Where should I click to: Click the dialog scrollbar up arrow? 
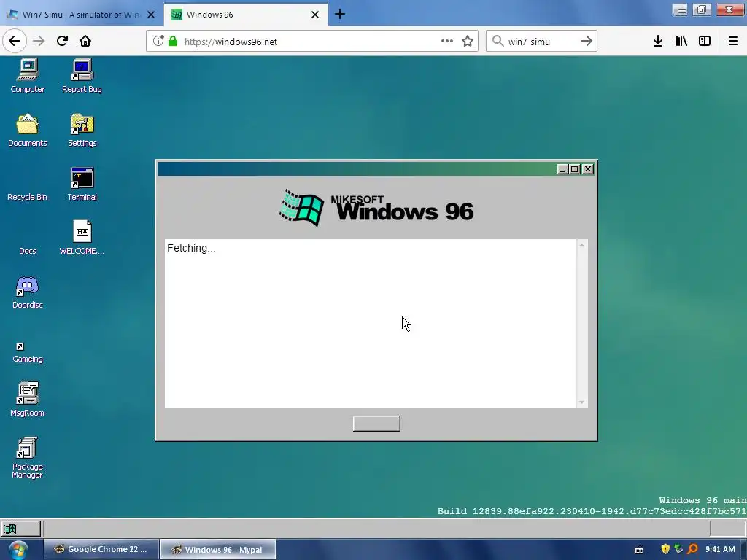tap(581, 245)
